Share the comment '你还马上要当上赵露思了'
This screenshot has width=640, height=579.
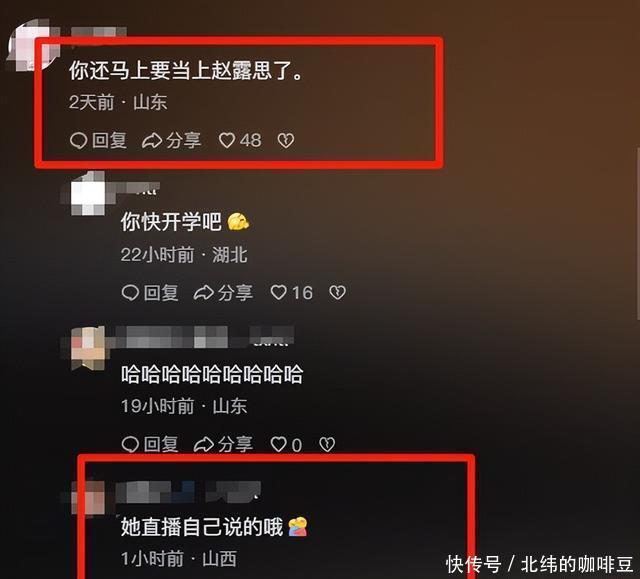tap(171, 140)
